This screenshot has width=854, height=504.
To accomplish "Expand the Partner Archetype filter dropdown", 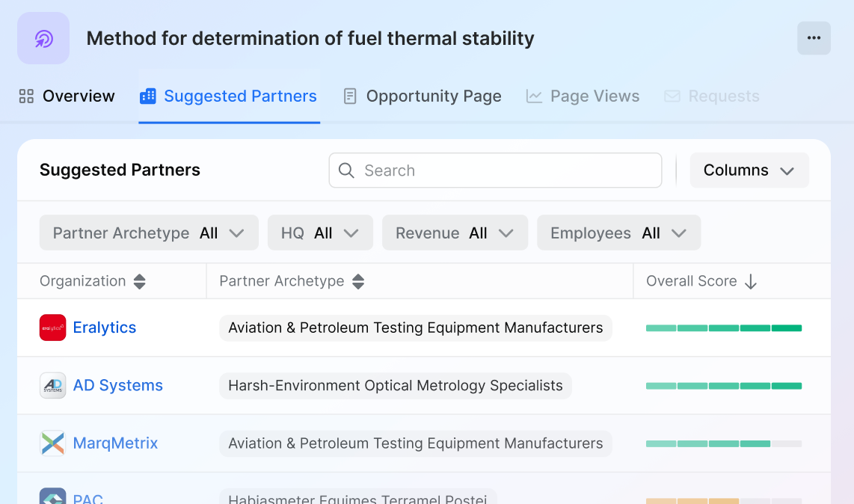I will pos(149,233).
